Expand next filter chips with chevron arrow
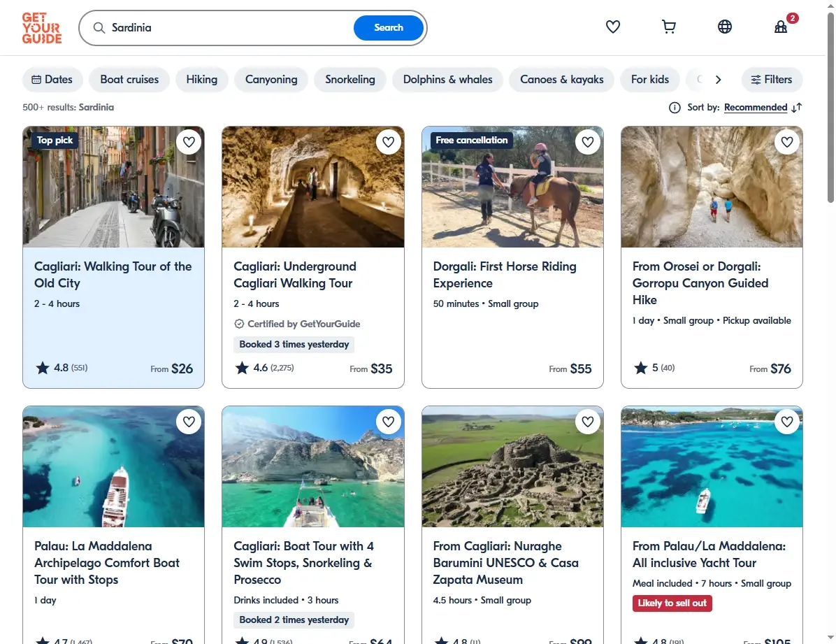This screenshot has width=836, height=644. (718, 80)
